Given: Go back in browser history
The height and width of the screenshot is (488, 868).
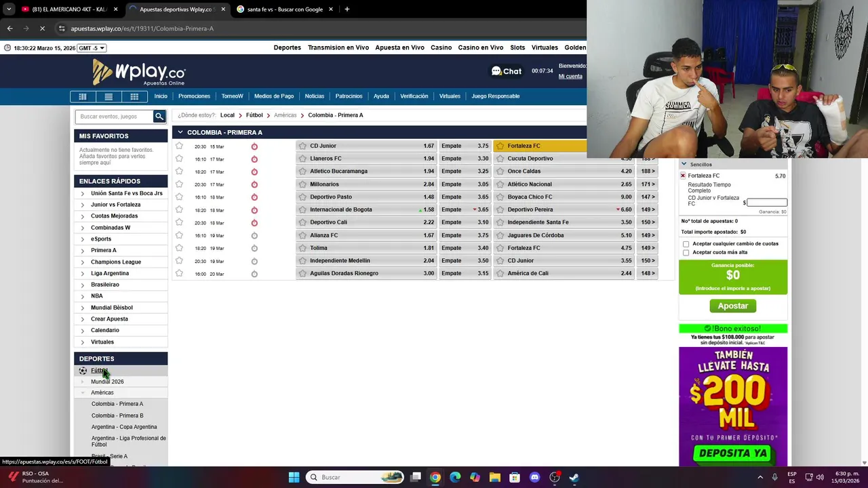Looking at the screenshot, I should pyautogui.click(x=9, y=28).
